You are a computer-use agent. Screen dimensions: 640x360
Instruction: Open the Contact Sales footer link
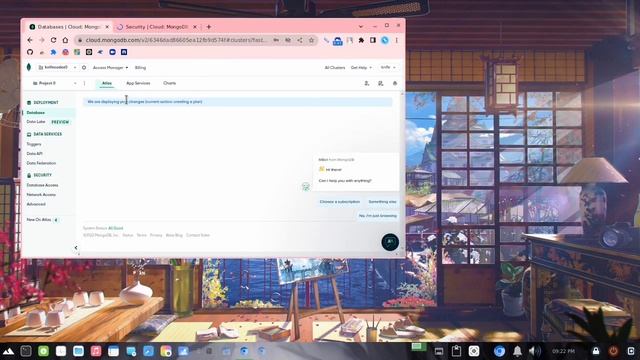click(x=198, y=235)
